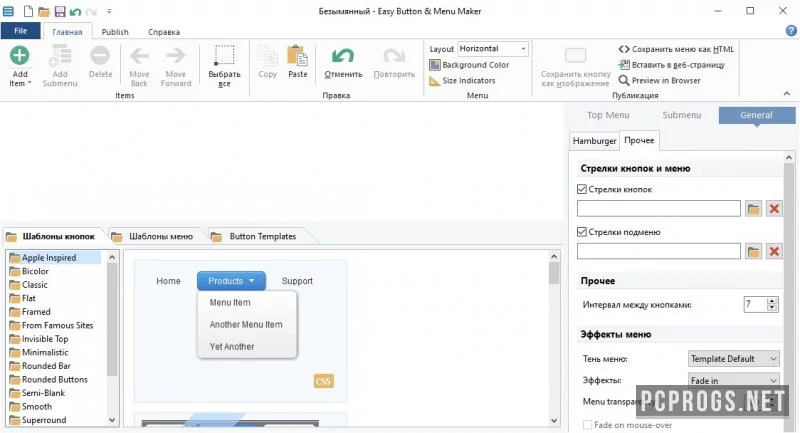Click Сохранить меню как HTML
Viewport: 800px width, 433px height.
(x=676, y=49)
